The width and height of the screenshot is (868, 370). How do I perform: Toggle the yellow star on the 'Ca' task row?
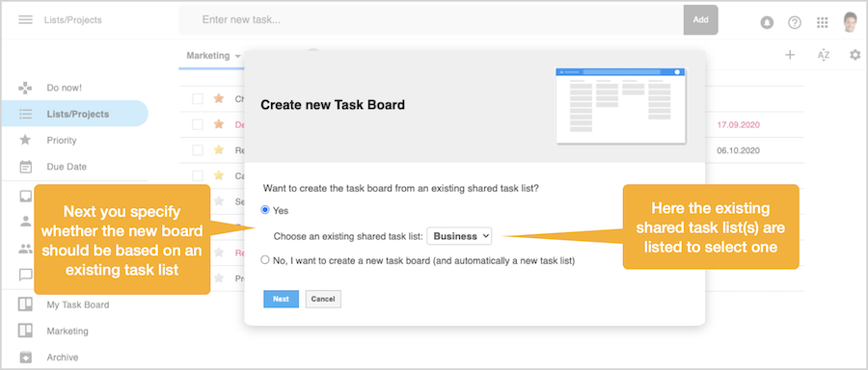click(x=219, y=175)
